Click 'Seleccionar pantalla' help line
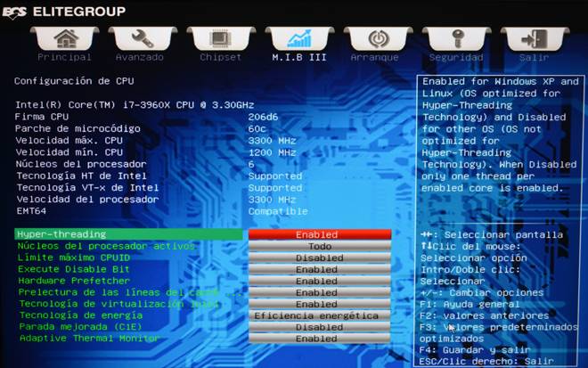 click(x=492, y=235)
